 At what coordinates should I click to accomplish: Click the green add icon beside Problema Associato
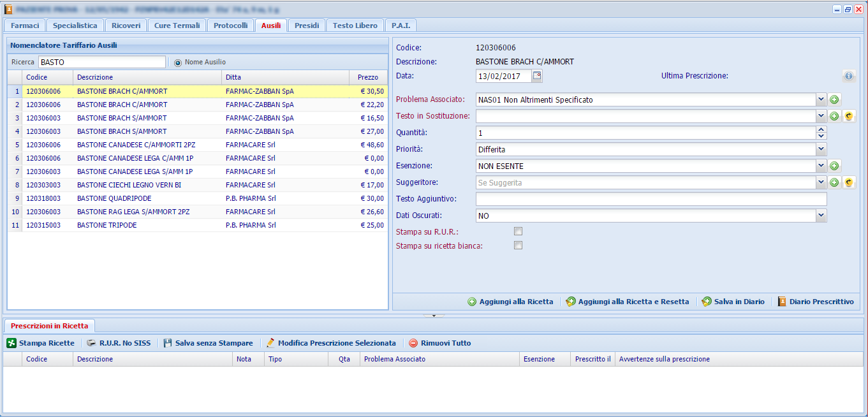point(834,99)
